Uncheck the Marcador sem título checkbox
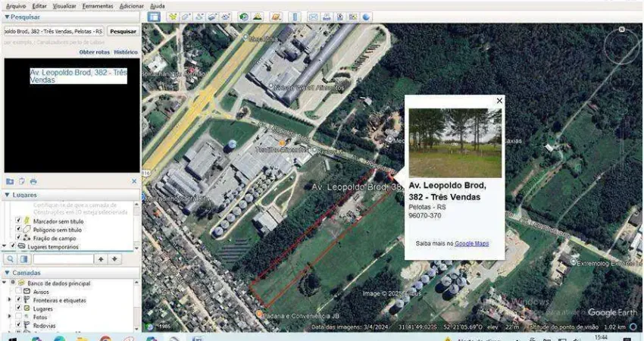 click(19, 221)
